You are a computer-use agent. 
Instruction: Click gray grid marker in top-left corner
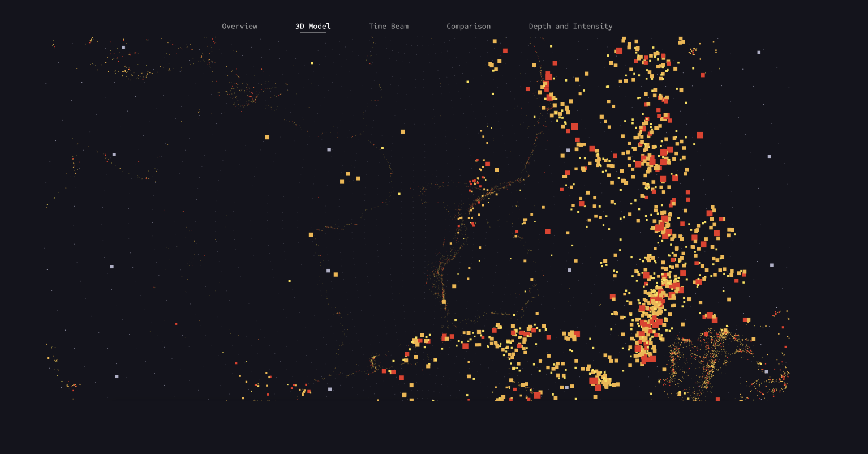click(x=123, y=48)
